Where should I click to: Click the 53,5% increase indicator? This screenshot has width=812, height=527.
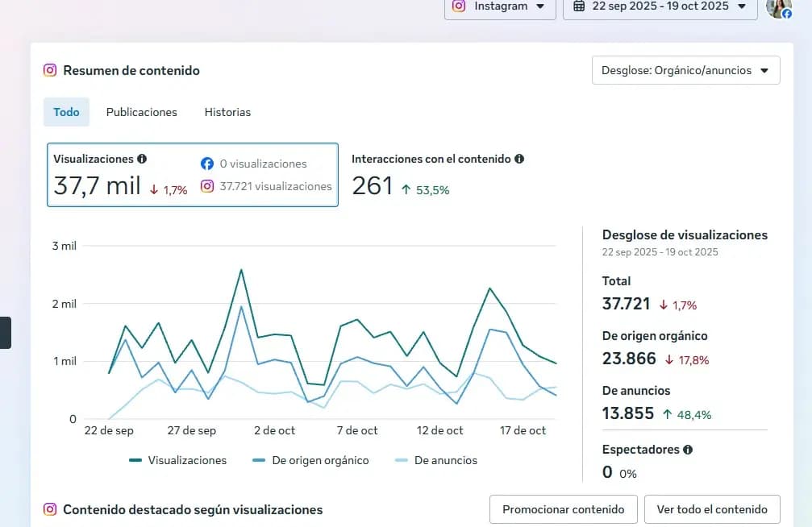[425, 190]
